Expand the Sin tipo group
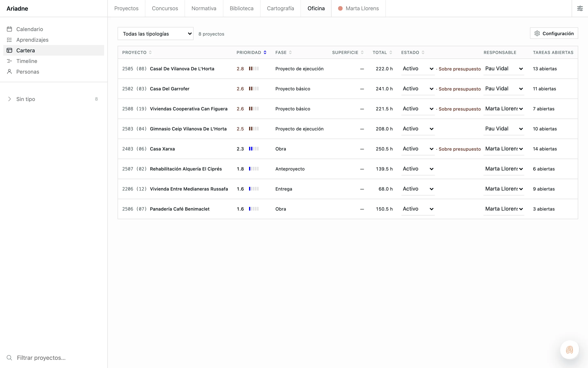The width and height of the screenshot is (588, 368). point(53,99)
